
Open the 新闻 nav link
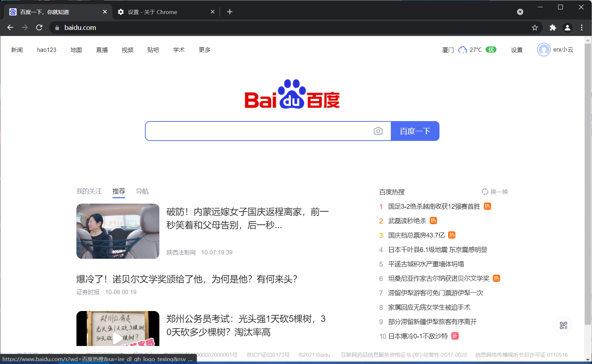point(17,50)
